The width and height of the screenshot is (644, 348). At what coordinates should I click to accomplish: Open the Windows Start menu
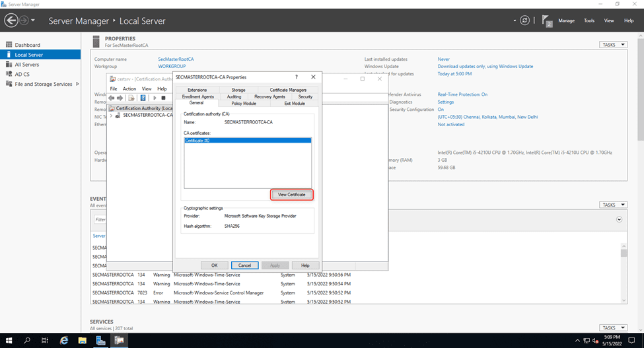9,341
